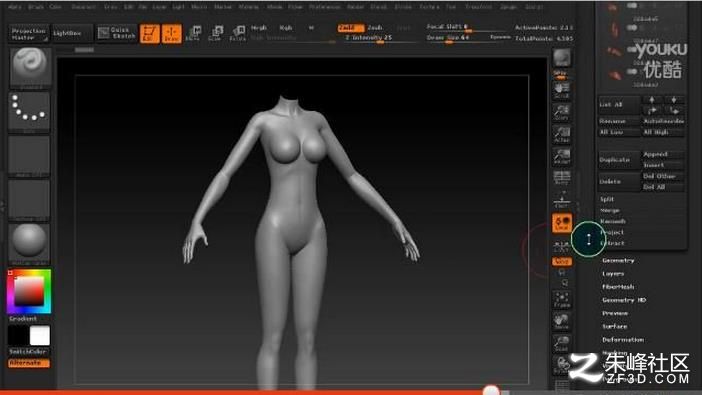This screenshot has height=395, width=702.
Task: Click the Projection Master button
Action: coord(29,34)
